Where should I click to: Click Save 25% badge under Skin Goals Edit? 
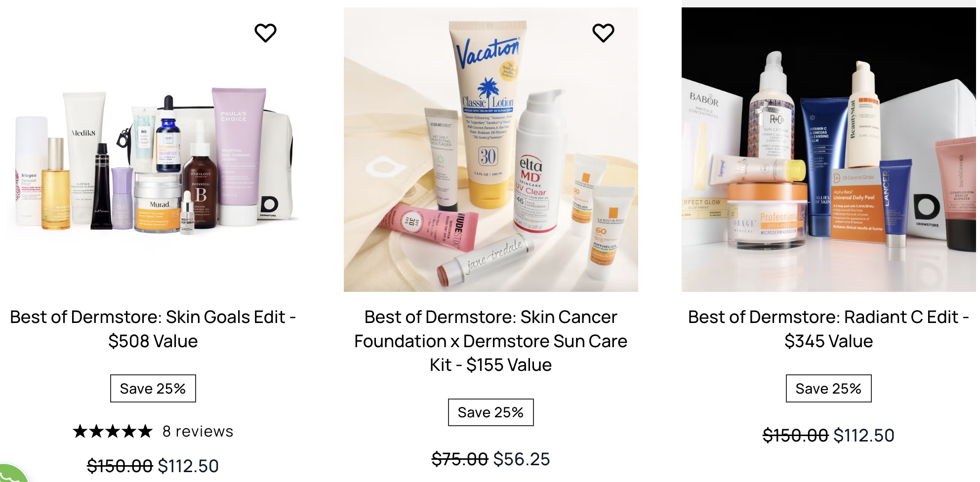tap(153, 389)
